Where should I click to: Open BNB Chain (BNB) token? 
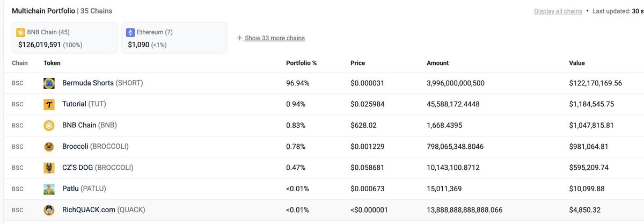click(90, 125)
